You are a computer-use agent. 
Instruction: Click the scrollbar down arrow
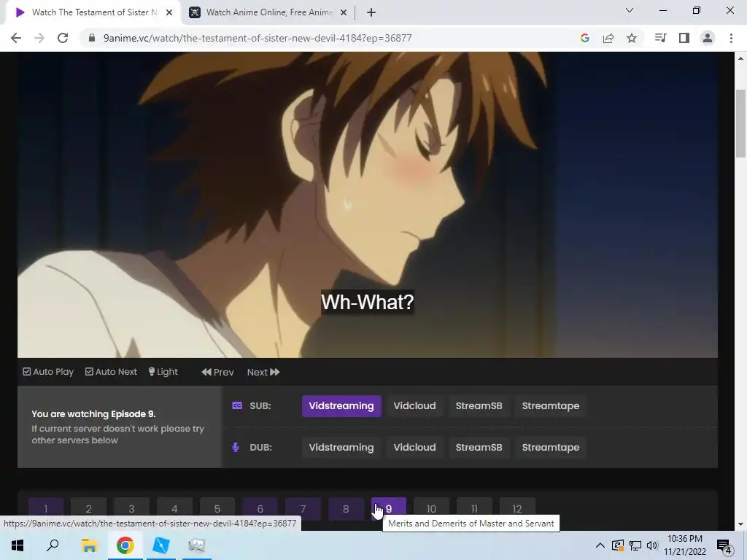(740, 524)
